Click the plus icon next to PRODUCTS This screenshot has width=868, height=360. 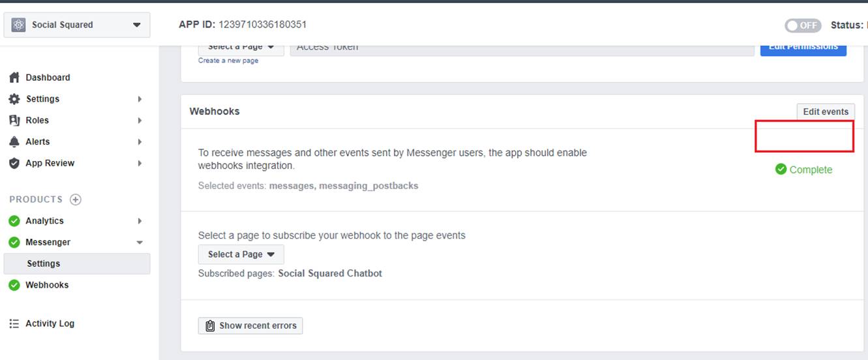76,200
